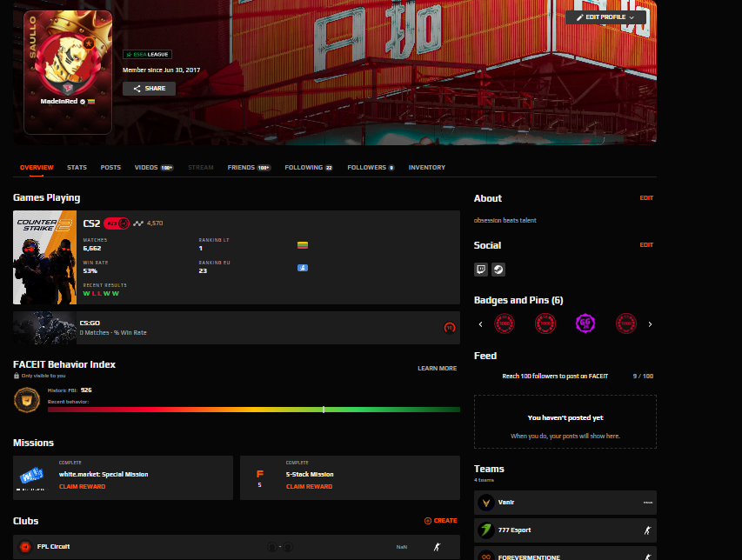Click the Lithuania flag beside Ranking LT
The width and height of the screenshot is (742, 560).
coord(303,245)
